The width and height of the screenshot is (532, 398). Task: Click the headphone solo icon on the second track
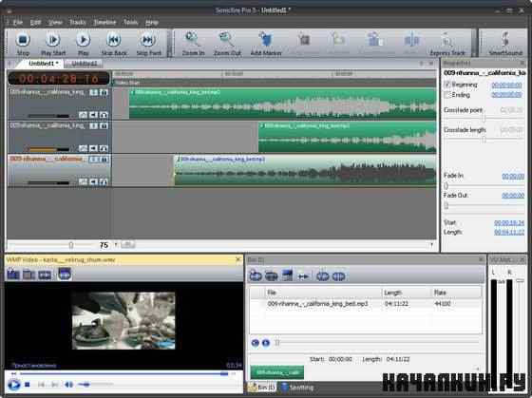104,148
